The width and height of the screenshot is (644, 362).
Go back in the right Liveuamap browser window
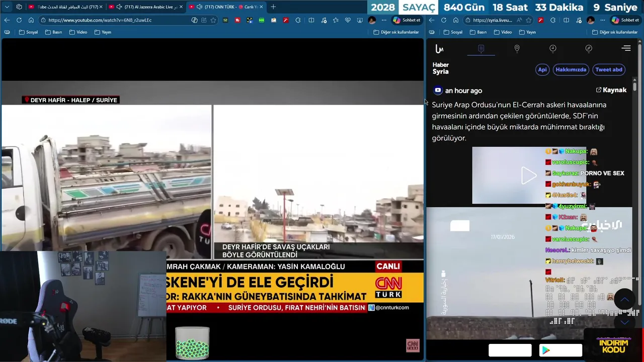[432, 20]
